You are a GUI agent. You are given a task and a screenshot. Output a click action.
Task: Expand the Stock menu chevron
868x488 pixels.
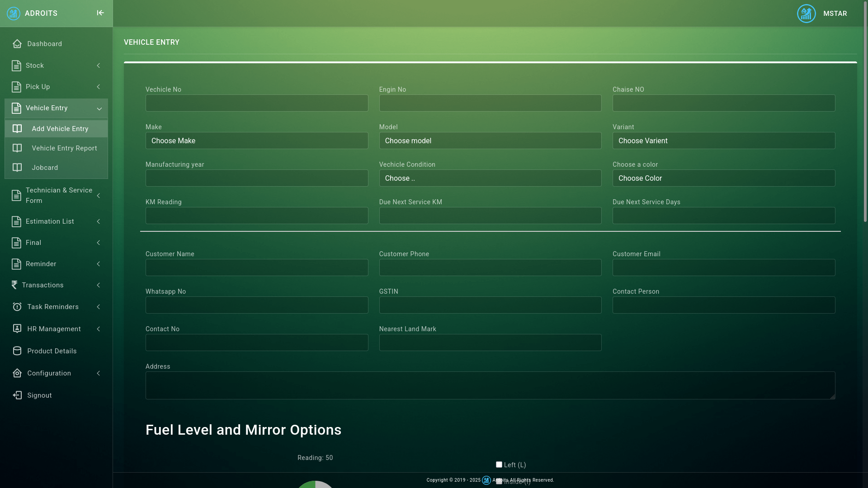coord(99,66)
